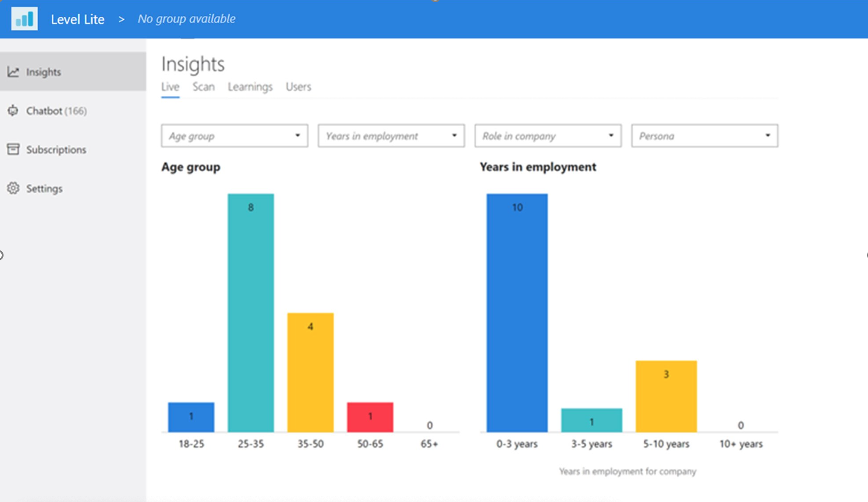Click Level Lite in the header

(77, 19)
